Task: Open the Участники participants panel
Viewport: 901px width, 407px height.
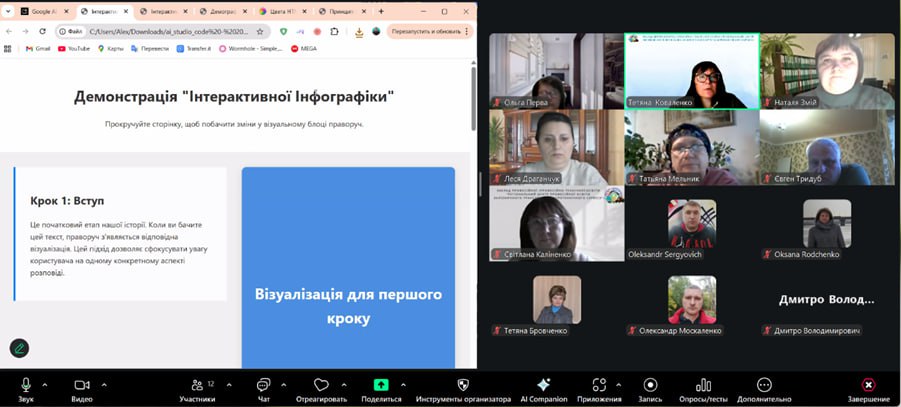Action: (x=197, y=385)
